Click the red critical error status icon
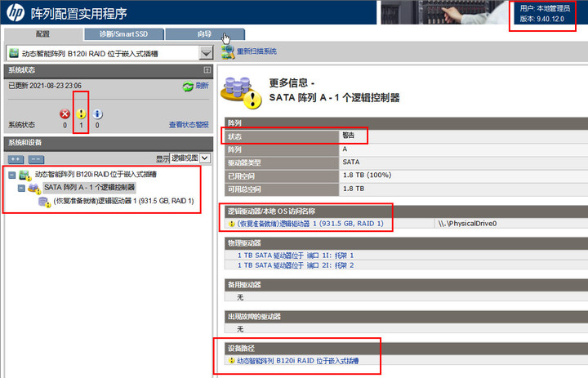The height and width of the screenshot is (378, 588). [x=65, y=113]
